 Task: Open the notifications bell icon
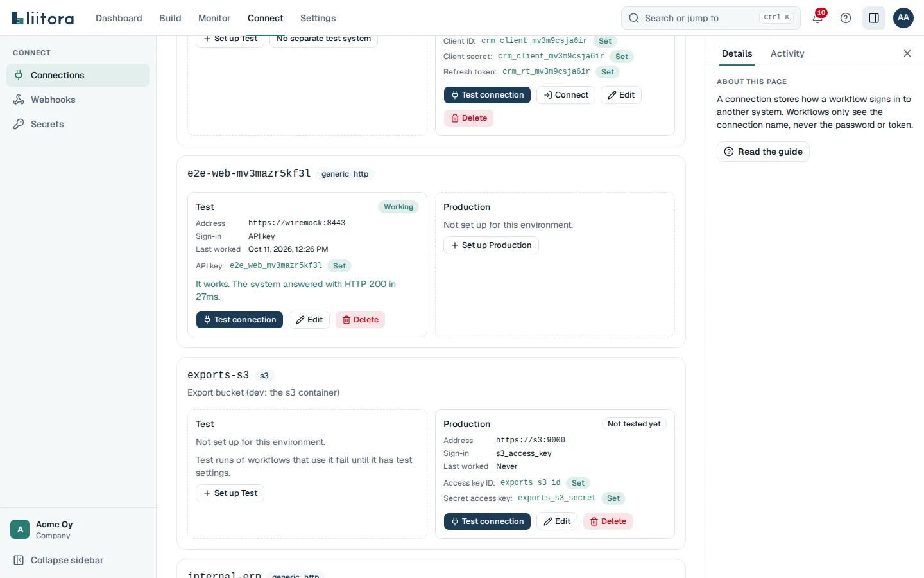[x=817, y=18]
